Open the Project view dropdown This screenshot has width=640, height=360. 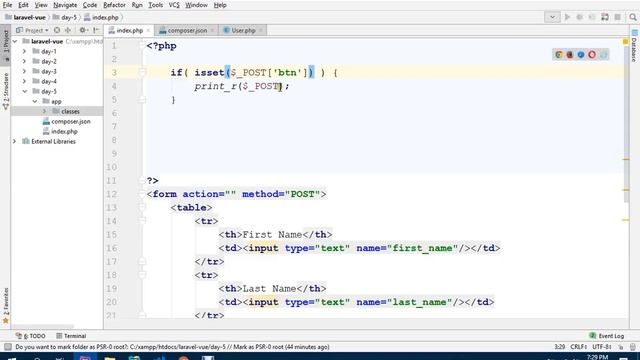click(32, 30)
